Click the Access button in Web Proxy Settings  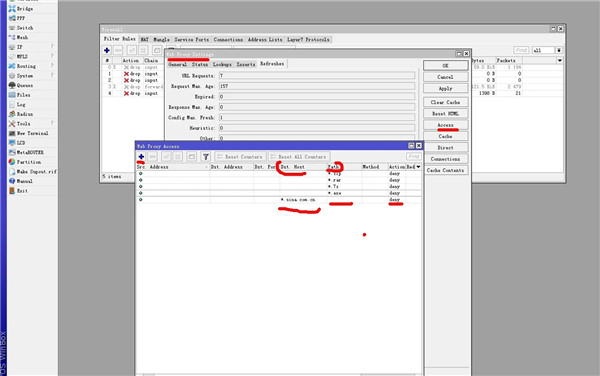click(x=445, y=125)
